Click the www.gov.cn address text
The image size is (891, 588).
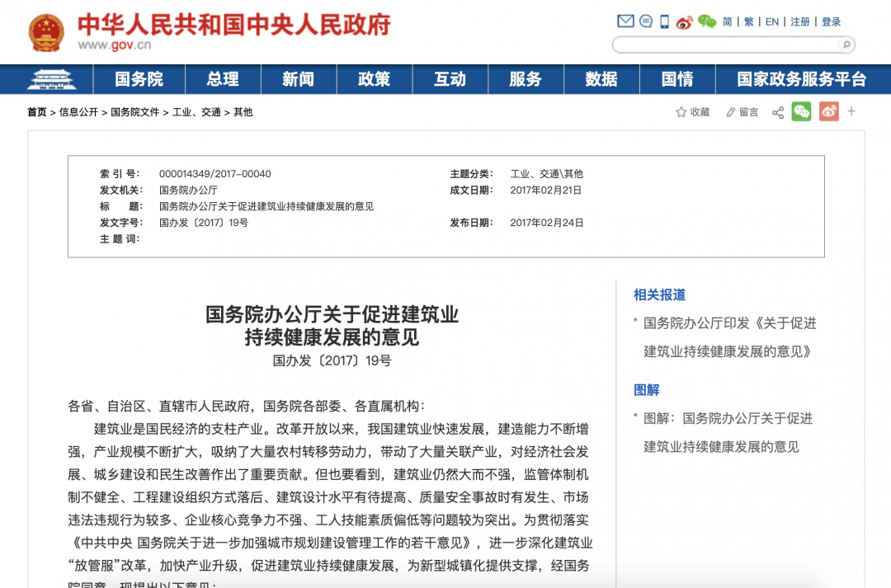pyautogui.click(x=114, y=45)
